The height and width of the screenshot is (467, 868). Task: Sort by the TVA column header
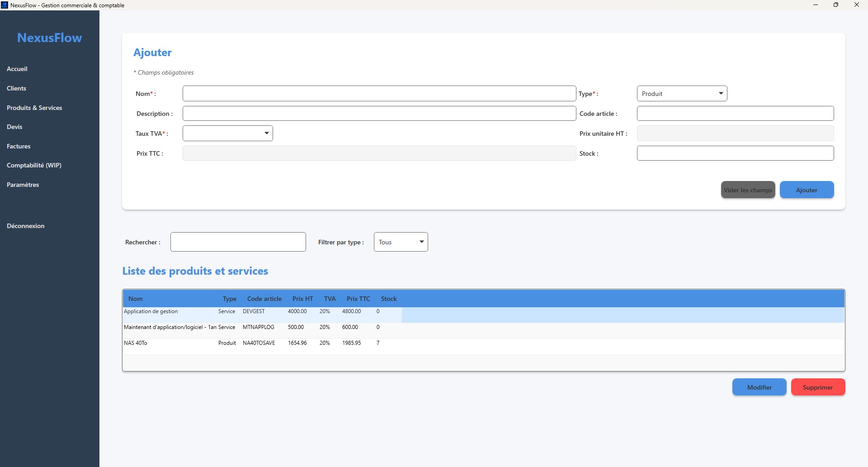330,299
